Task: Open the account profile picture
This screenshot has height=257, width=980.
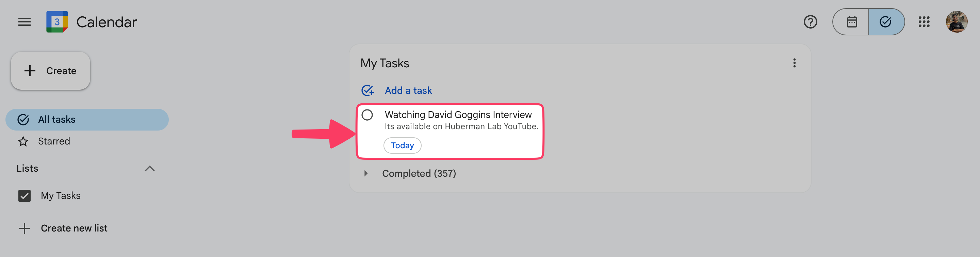Action: pyautogui.click(x=957, y=22)
